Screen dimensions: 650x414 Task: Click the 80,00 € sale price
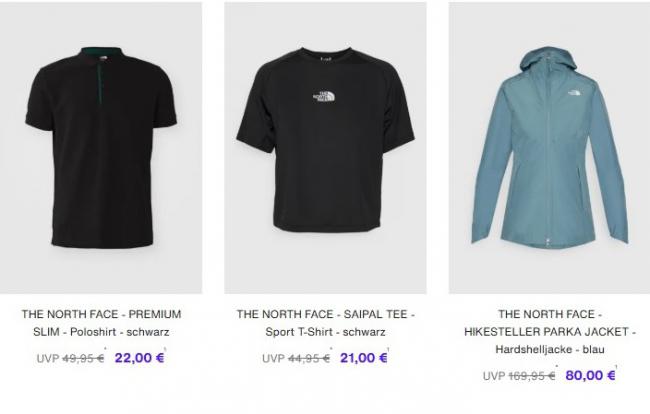[x=590, y=375]
